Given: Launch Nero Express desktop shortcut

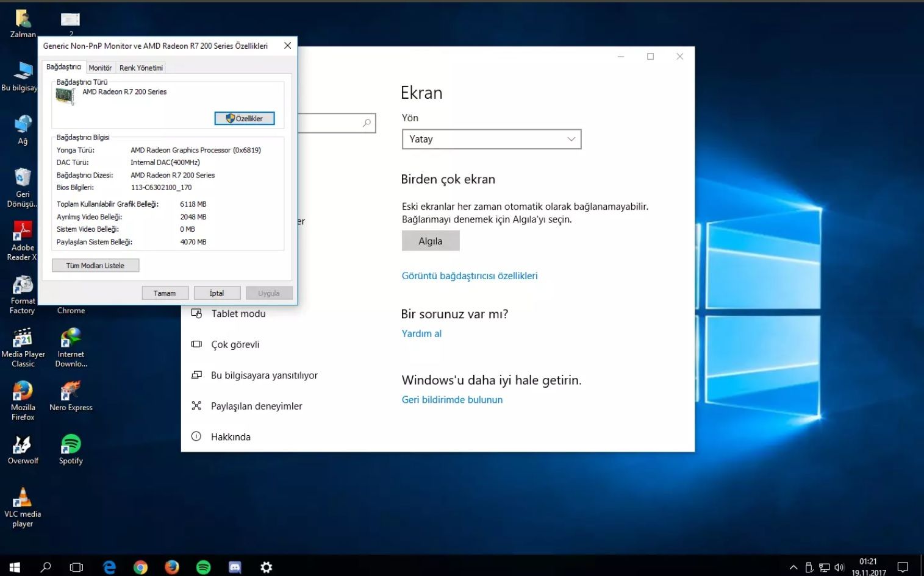Looking at the screenshot, I should [71, 396].
